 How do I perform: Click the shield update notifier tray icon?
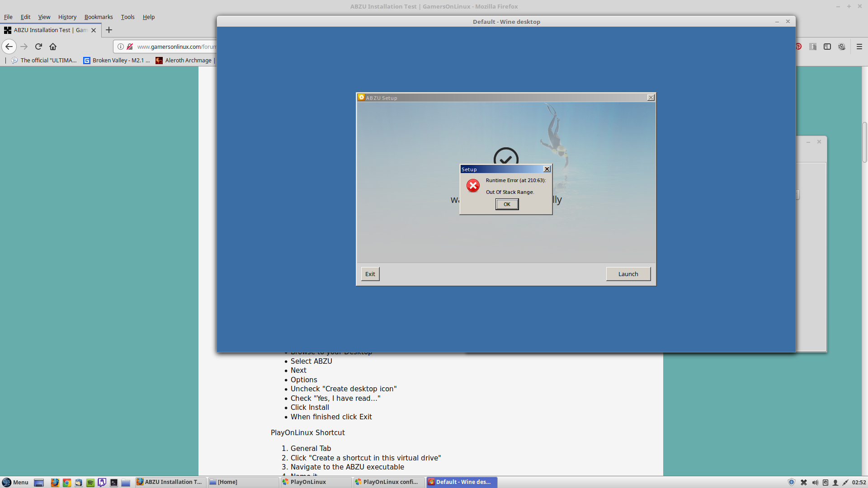pos(792,482)
